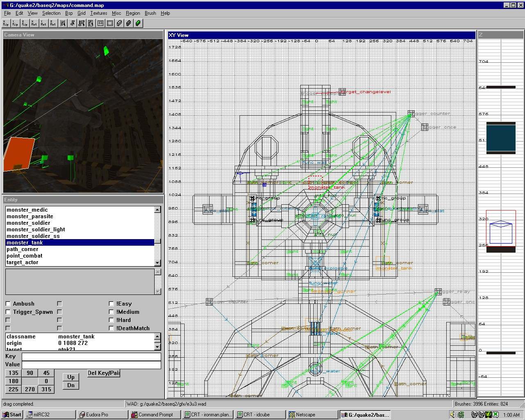This screenshot has width=525, height=420.
Task: Click the Y Rot rotate icon
Action: tap(43, 23)
